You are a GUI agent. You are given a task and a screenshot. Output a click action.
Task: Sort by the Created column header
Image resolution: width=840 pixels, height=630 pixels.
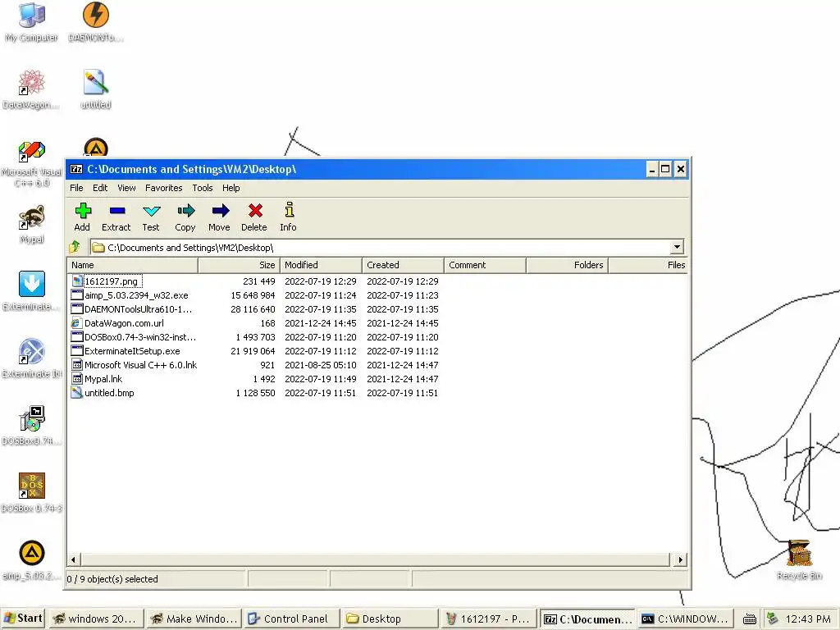(403, 265)
